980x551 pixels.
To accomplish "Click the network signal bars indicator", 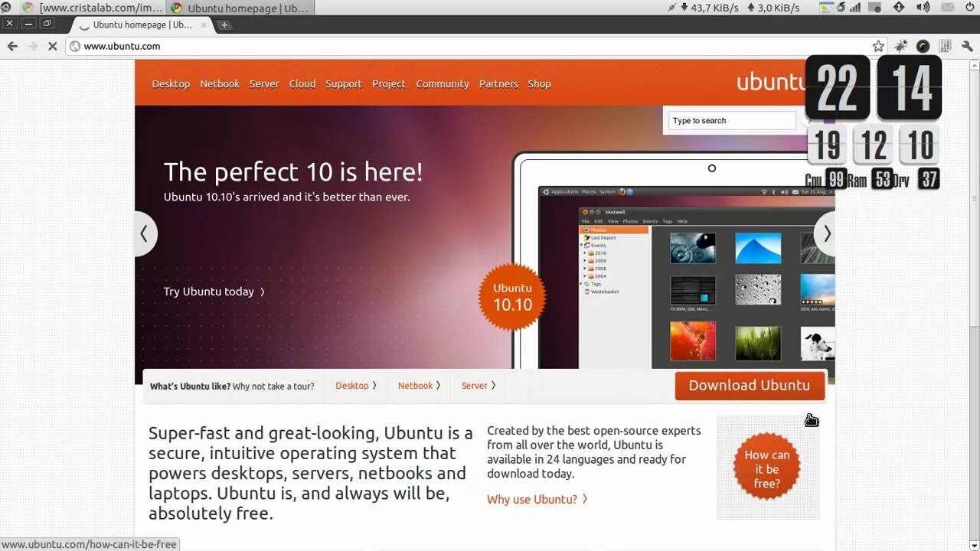I will (x=854, y=8).
